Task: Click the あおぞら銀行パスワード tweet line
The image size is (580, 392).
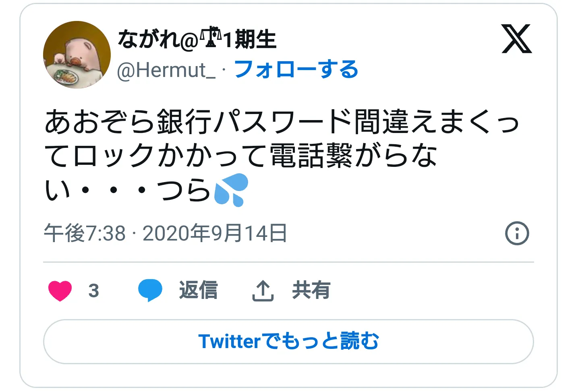Action: pyautogui.click(x=282, y=122)
